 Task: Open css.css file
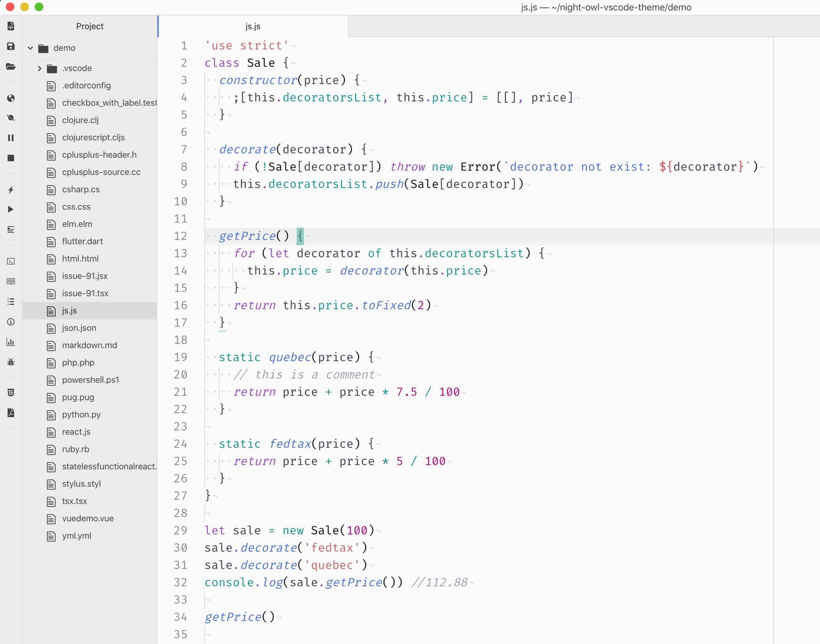(x=90, y=207)
